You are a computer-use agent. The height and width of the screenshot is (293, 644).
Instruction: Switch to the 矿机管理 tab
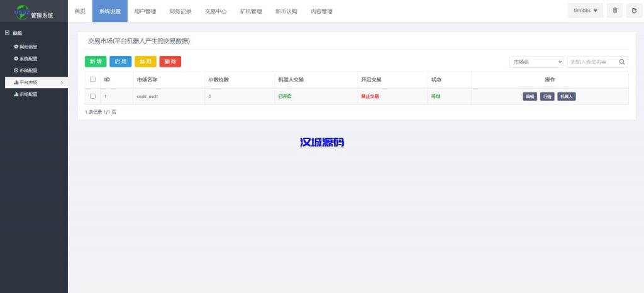[251, 11]
